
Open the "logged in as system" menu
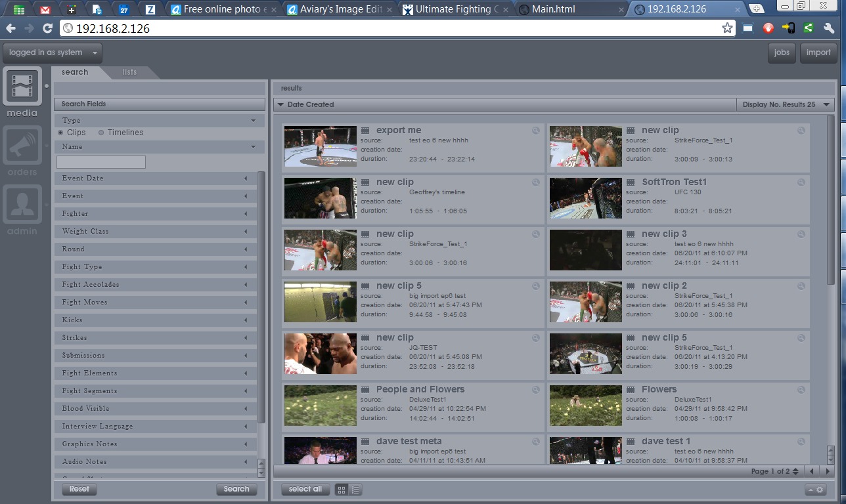[53, 52]
